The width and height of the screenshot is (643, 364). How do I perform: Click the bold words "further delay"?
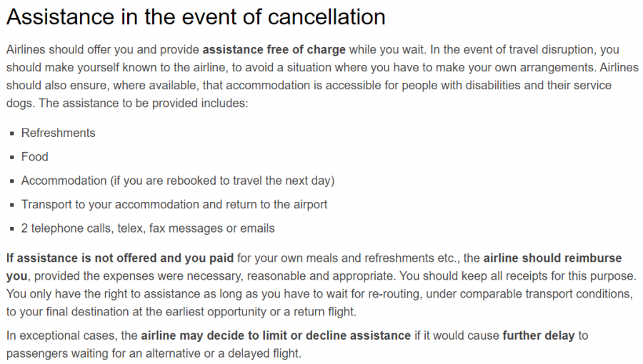pyautogui.click(x=539, y=335)
